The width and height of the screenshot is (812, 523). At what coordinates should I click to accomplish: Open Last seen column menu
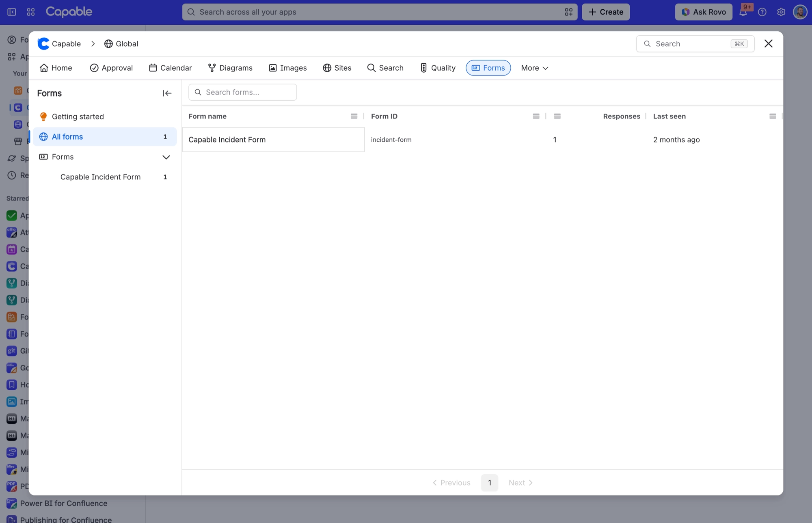(773, 116)
